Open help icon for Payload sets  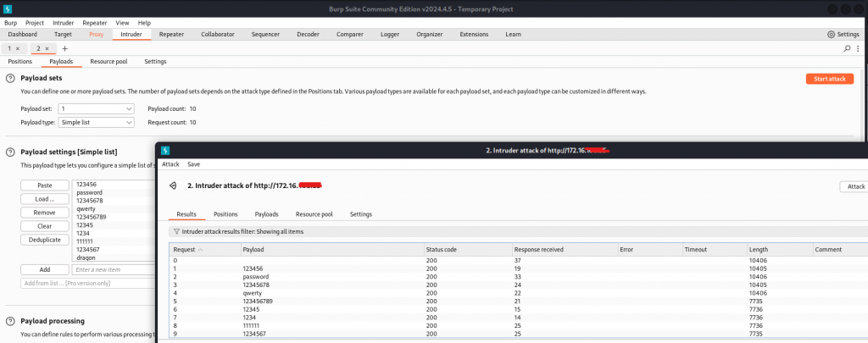[x=10, y=79]
